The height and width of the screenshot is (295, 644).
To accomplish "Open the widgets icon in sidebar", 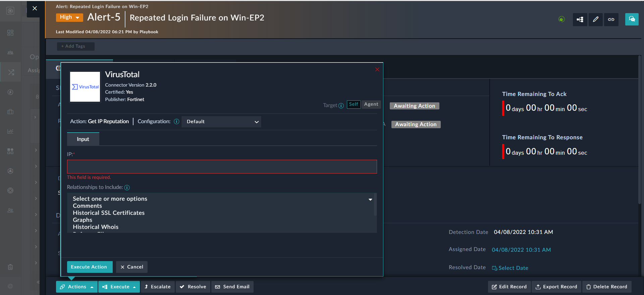I will [10, 151].
